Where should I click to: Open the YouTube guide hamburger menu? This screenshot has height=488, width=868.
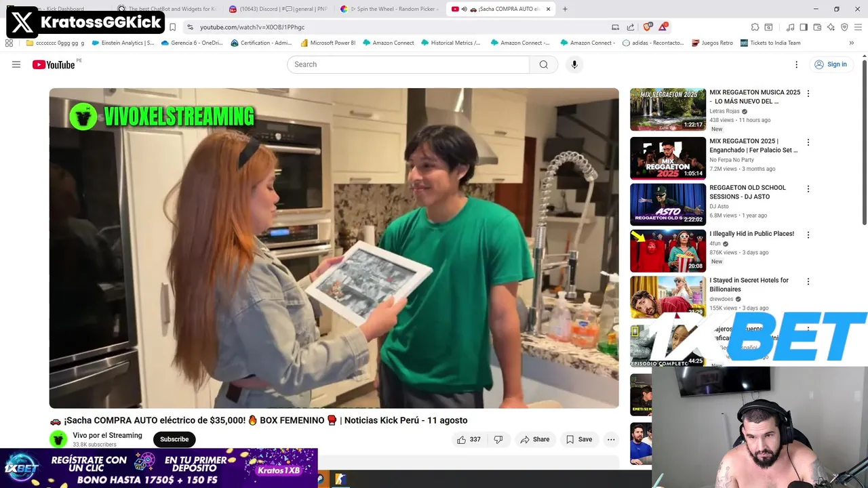click(16, 64)
